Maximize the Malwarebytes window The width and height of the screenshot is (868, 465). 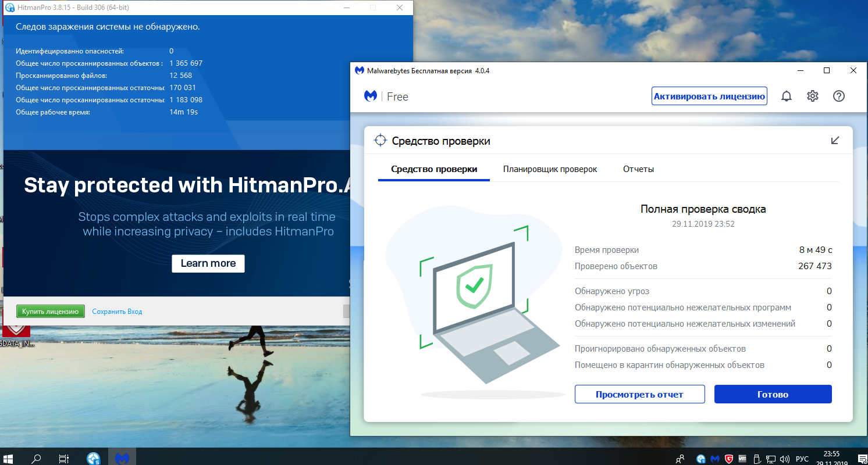827,71
